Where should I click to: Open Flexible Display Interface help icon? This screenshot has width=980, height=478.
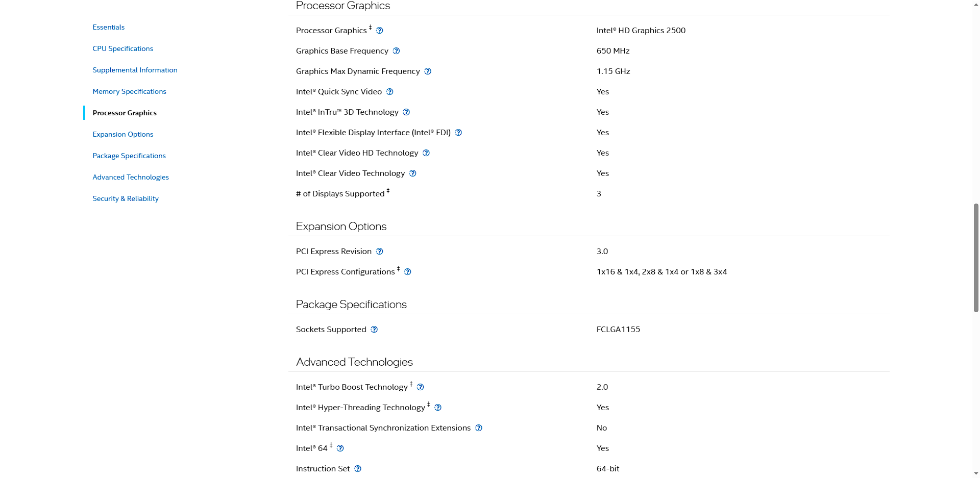(458, 133)
